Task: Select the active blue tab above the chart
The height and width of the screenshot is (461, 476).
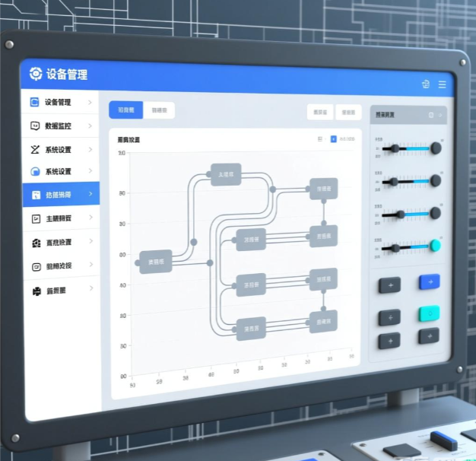Action: point(126,110)
